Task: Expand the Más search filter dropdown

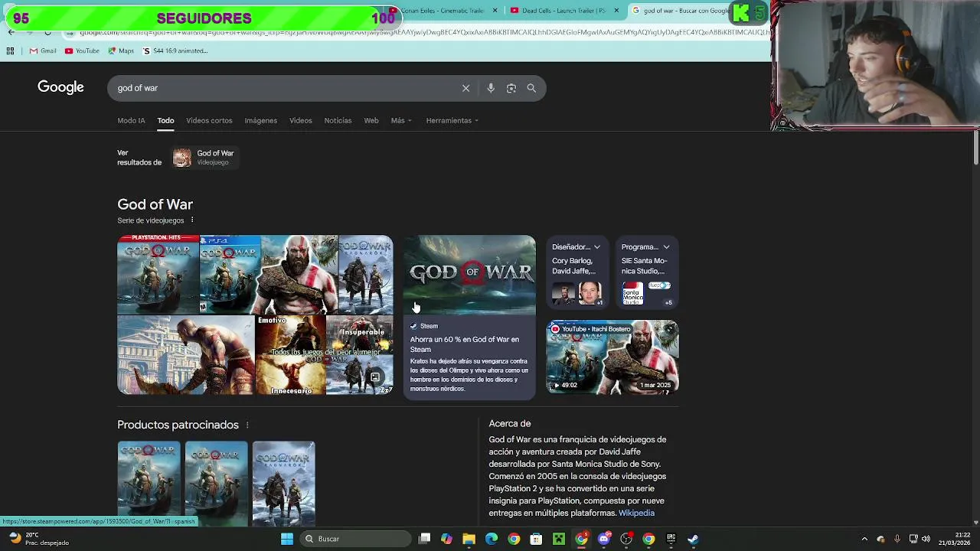Action: pyautogui.click(x=401, y=121)
